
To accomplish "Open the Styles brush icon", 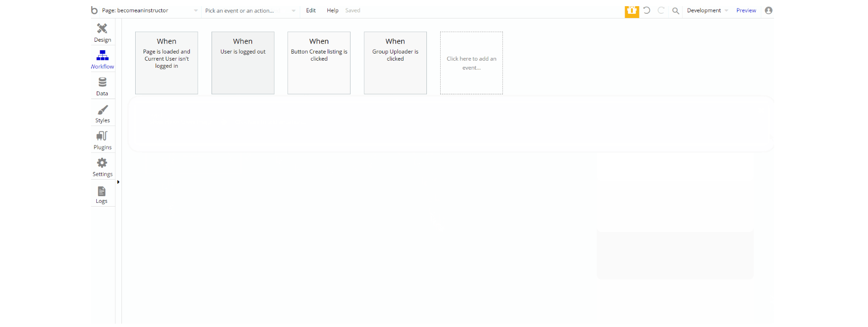I will click(102, 109).
